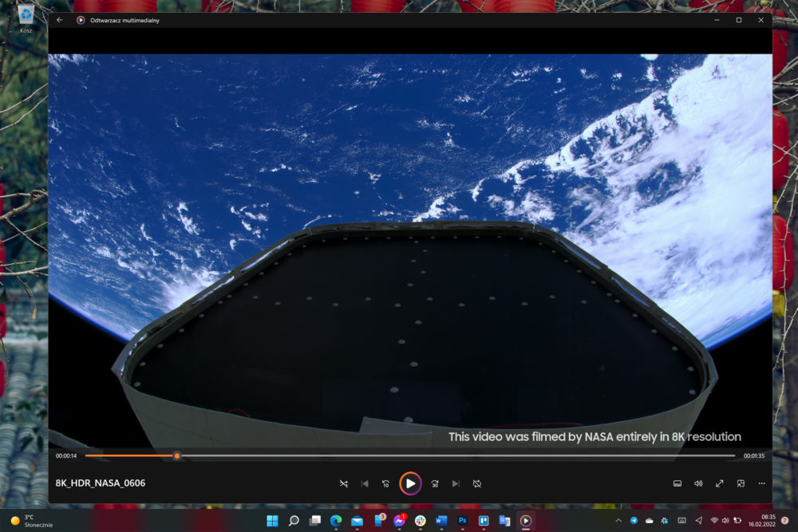Open more options menu

(x=761, y=483)
